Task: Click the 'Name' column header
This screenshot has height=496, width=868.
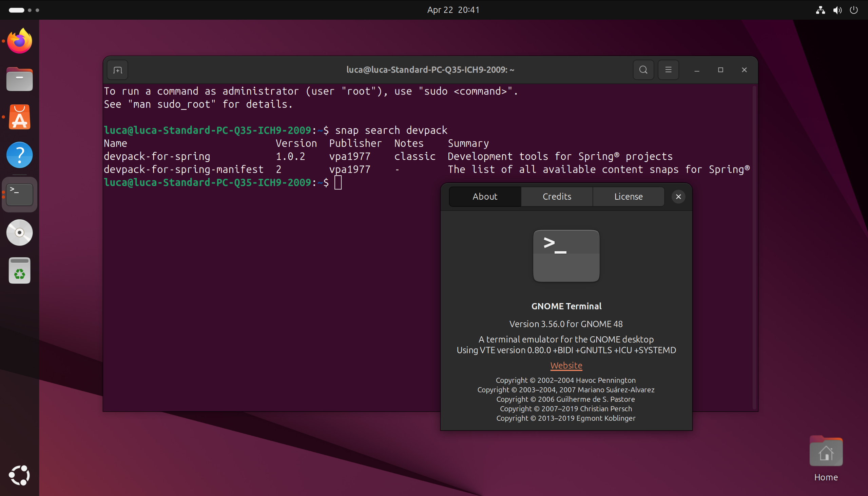Action: pos(116,143)
